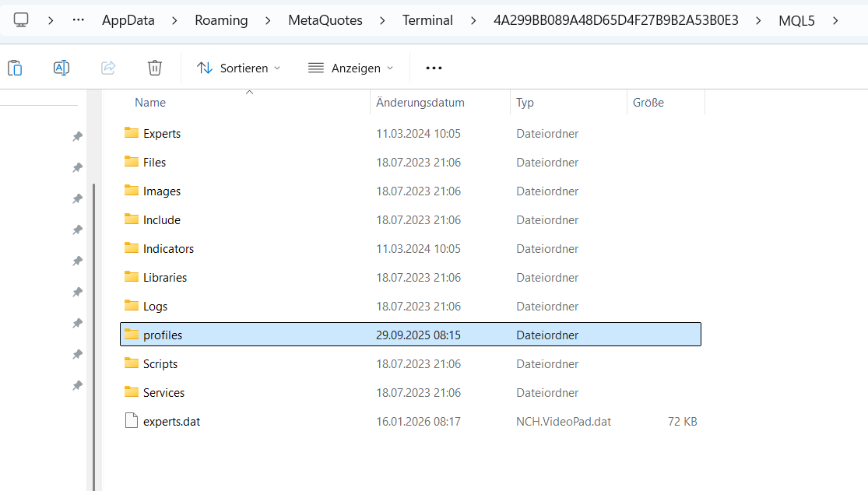Open the Indicators folder

pos(167,248)
